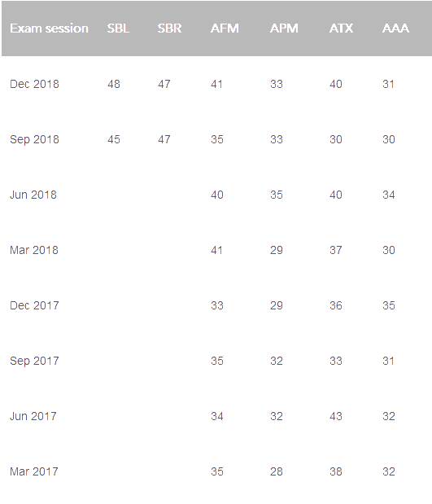Select the SBL column header

[x=118, y=28]
